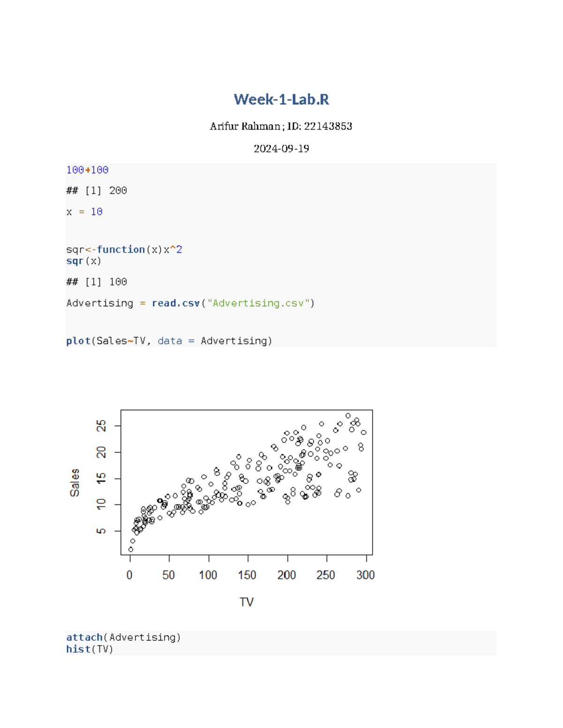Screen dimensions: 563x728
Task: Click the sqr function definition line
Action: point(124,249)
